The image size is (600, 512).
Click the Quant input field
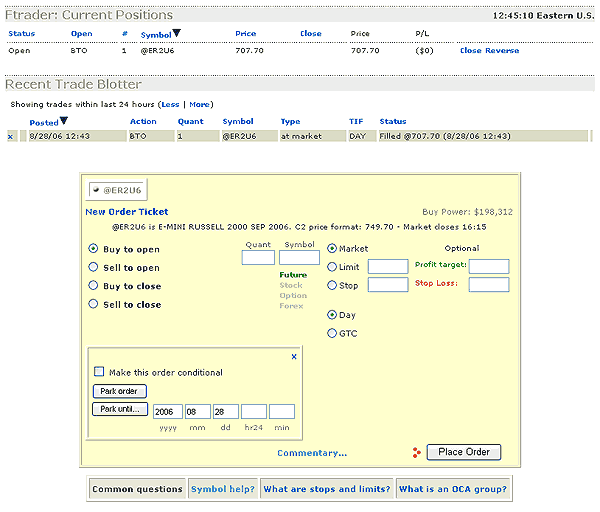click(x=258, y=257)
